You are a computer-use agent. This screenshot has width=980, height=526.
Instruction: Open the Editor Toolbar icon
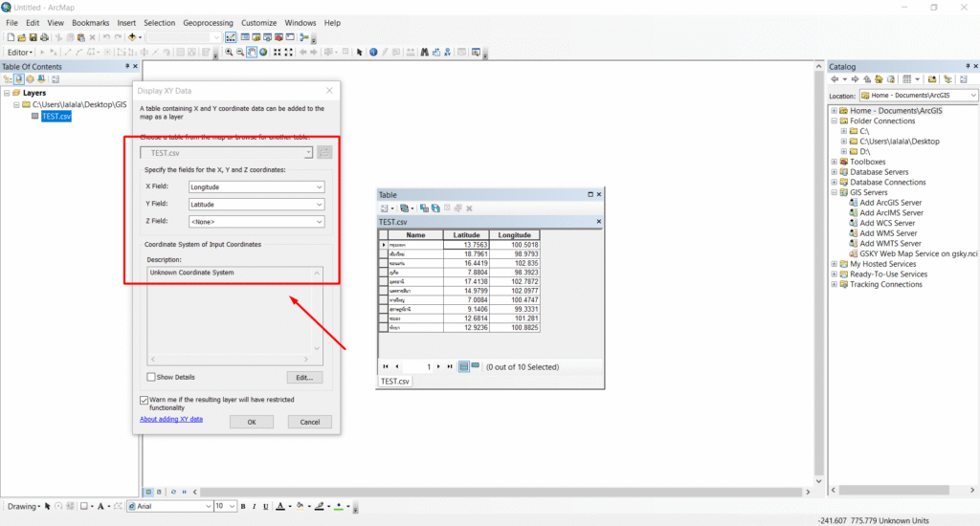[x=231, y=37]
